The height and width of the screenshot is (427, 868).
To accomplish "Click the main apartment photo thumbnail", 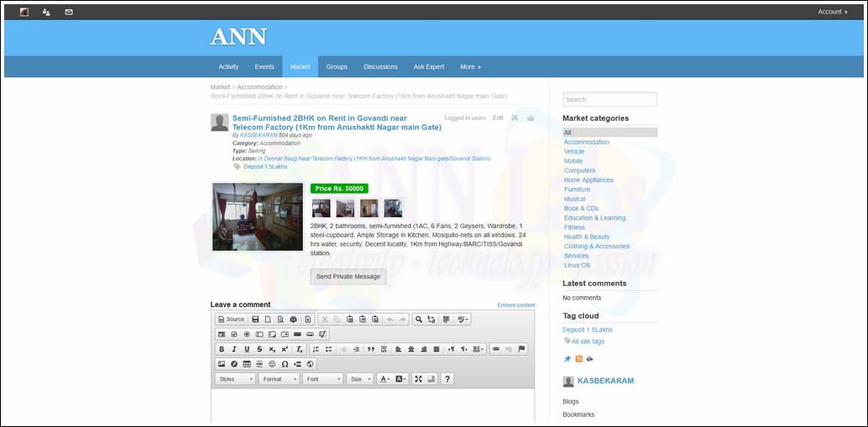I will (258, 216).
